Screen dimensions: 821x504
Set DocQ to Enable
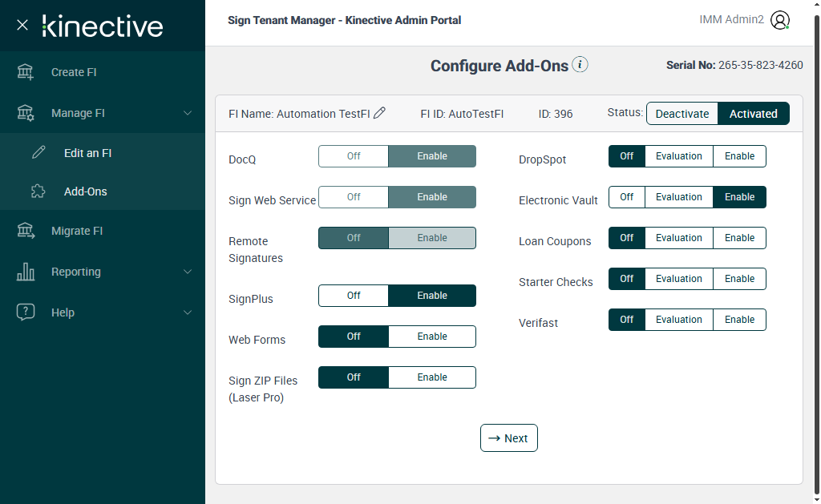pyautogui.click(x=432, y=156)
